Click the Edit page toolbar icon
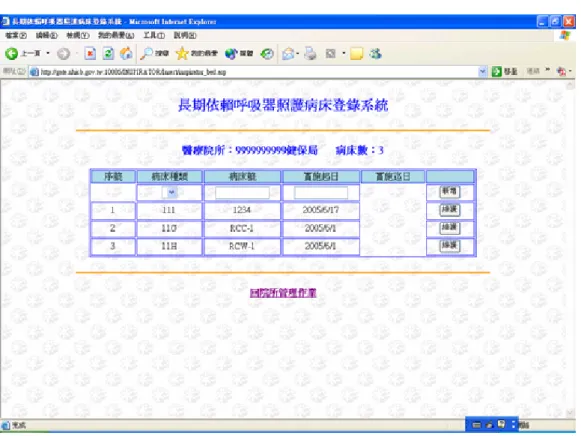The height and width of the screenshot is (436, 581). tap(331, 54)
